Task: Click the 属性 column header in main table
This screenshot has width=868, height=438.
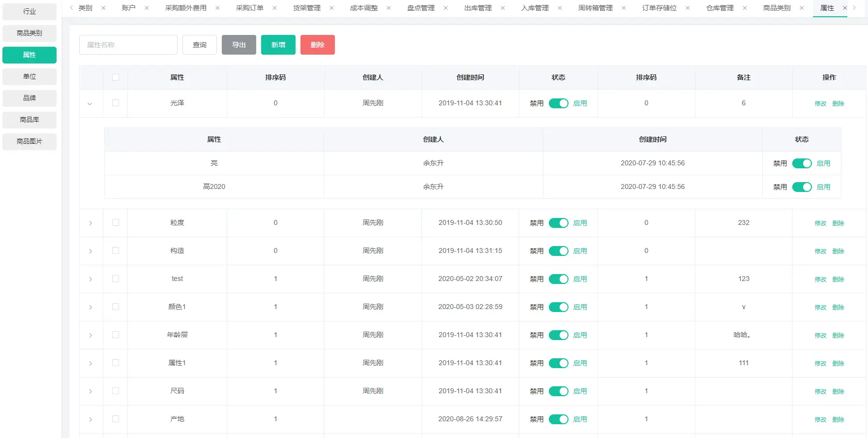Action: tap(177, 77)
